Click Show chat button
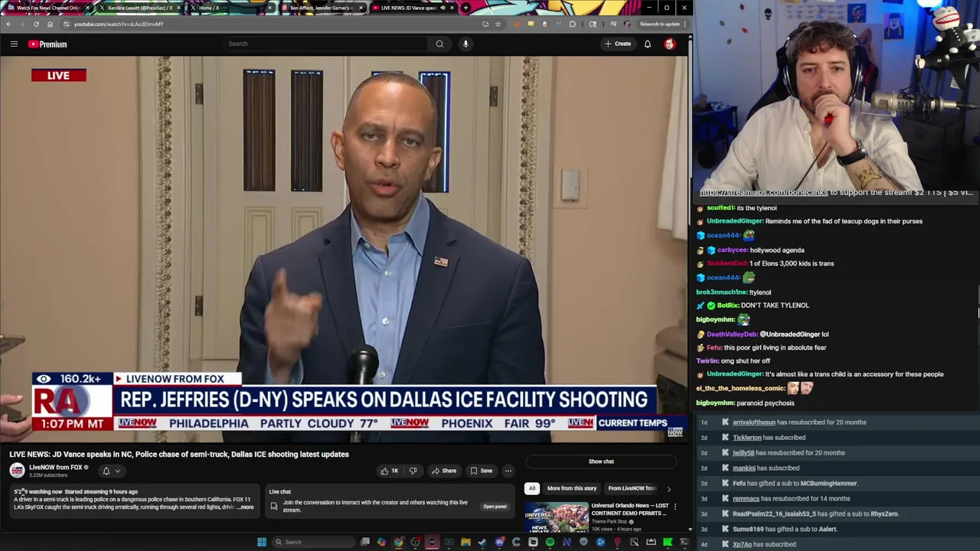980x551 pixels. pyautogui.click(x=601, y=461)
